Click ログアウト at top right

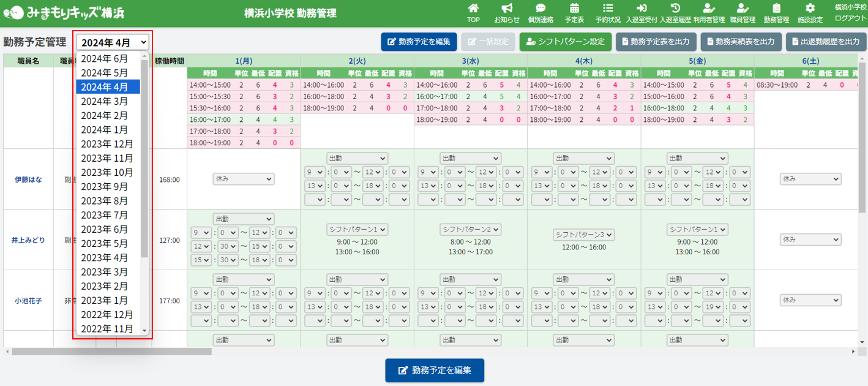pos(851,18)
